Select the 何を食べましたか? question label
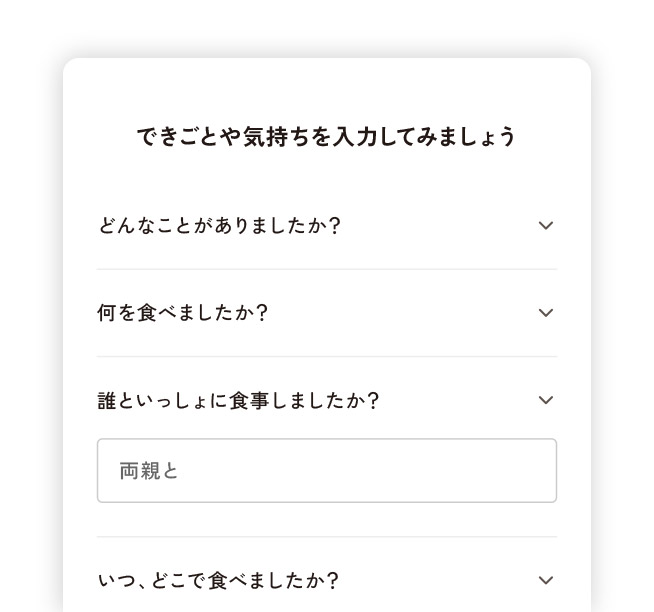 182,313
